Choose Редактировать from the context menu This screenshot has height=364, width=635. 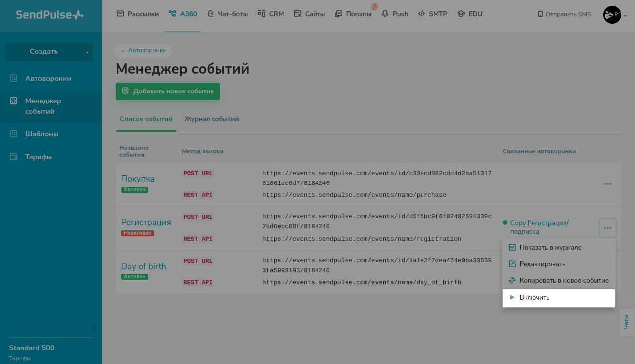click(x=542, y=264)
